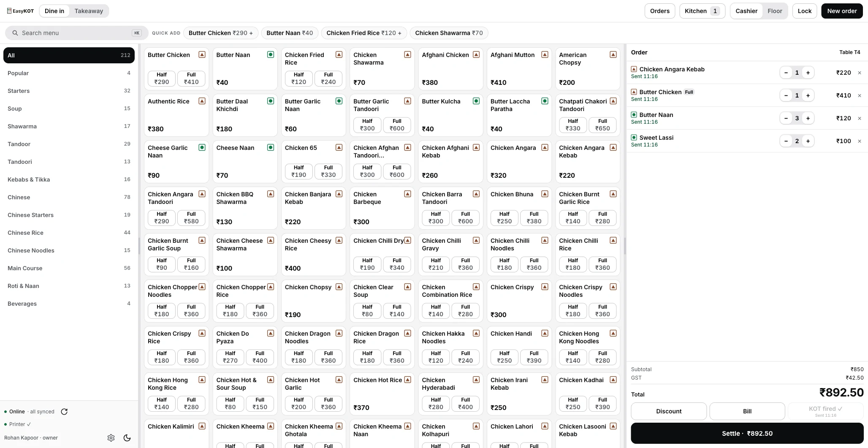Screen dimensions: 868x448
Task: Open the Starters category
Action: 69,91
